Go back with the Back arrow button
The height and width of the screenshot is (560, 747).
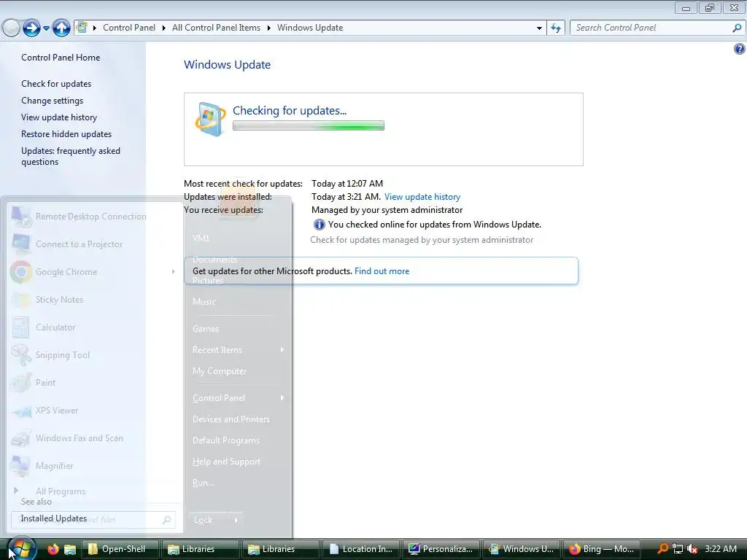(x=12, y=28)
